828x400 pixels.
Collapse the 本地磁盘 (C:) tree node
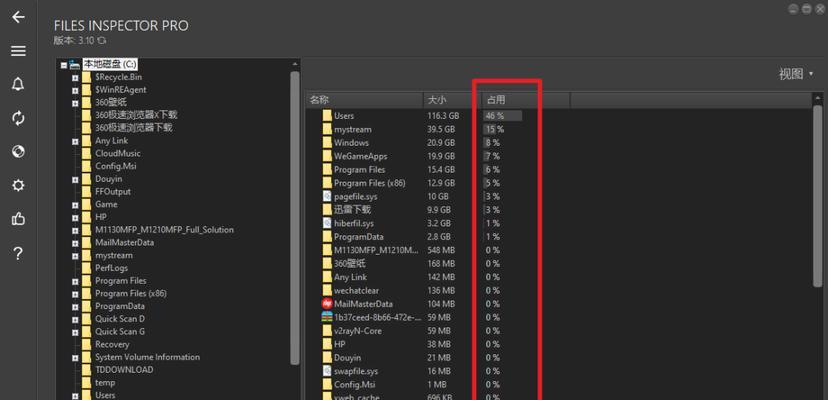(64, 66)
